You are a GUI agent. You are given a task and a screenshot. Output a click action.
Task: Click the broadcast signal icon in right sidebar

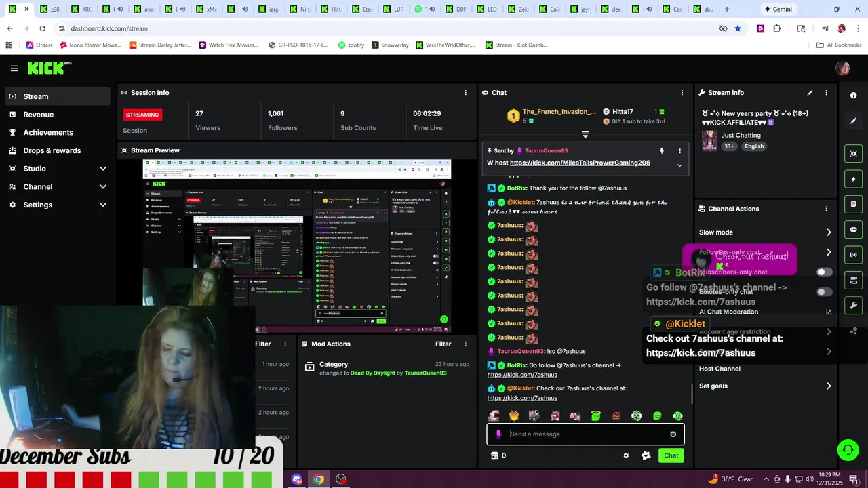click(x=854, y=255)
